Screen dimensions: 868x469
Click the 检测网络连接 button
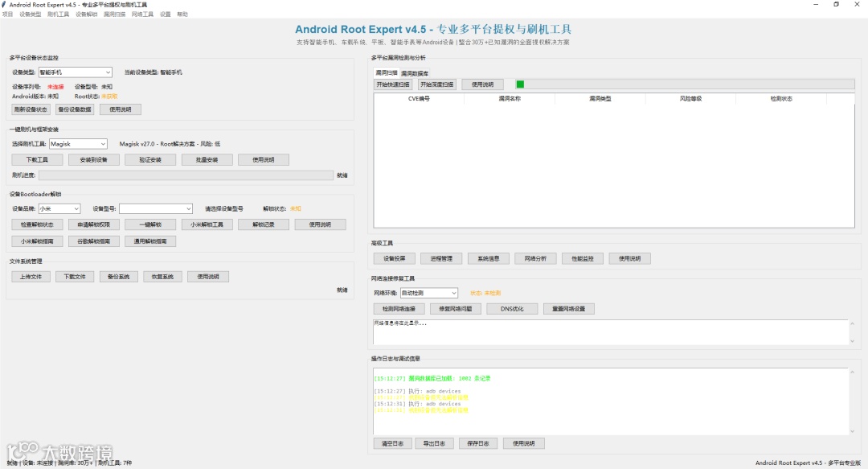pos(399,309)
